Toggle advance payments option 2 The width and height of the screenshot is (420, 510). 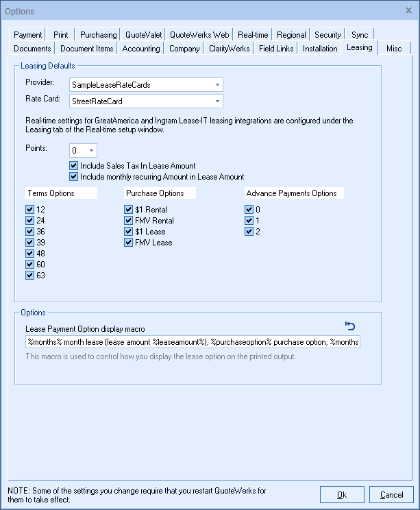[x=249, y=232]
